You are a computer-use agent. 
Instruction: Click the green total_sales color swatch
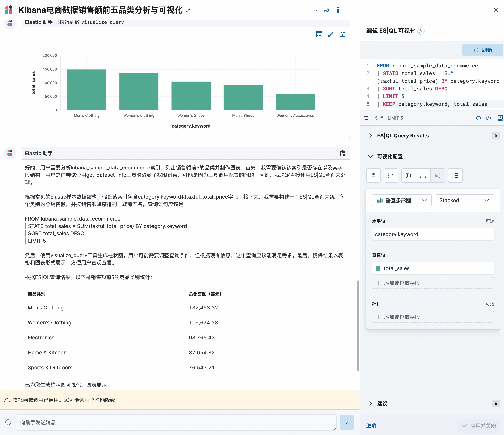(x=378, y=268)
